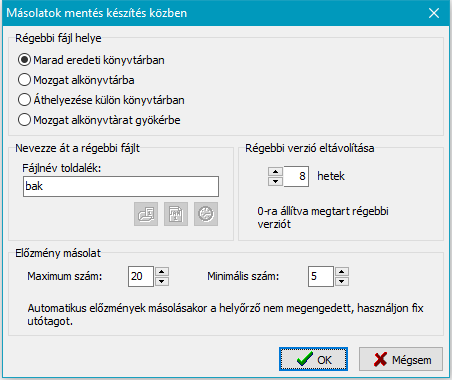Click the folder placeholder icon button

[146, 214]
